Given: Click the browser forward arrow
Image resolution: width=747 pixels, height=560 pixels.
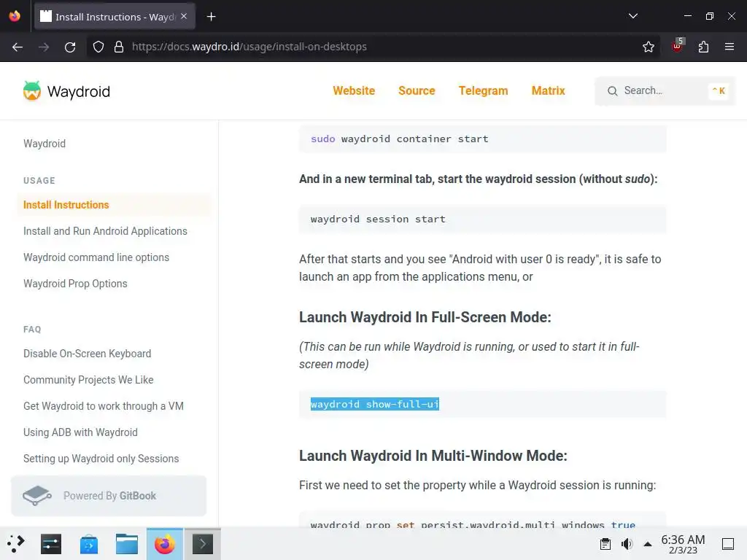Looking at the screenshot, I should [44, 47].
